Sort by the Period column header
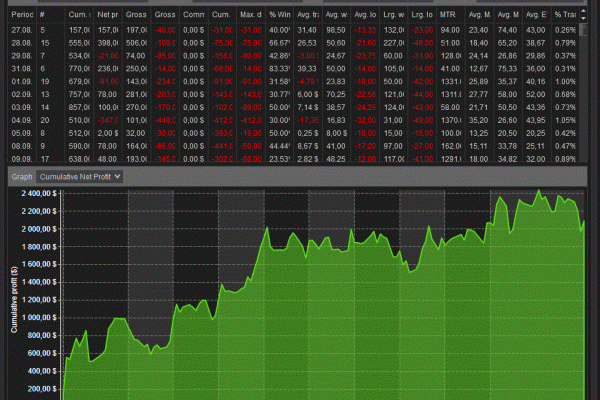This screenshot has height=400, width=600. click(x=22, y=15)
